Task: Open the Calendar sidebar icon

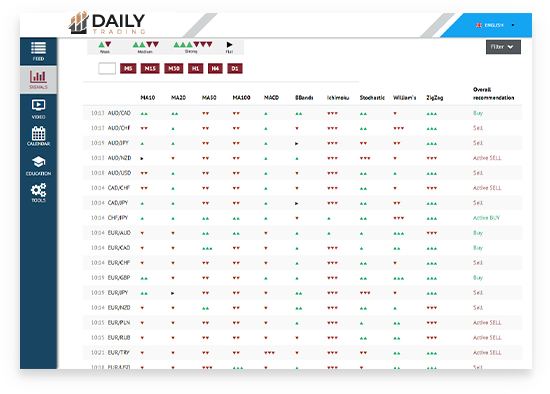Action: tap(38, 136)
